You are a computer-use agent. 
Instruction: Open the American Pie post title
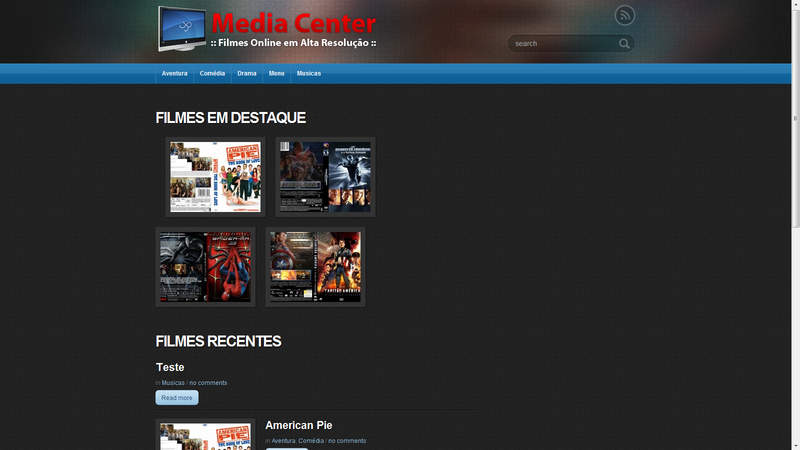pos(298,426)
